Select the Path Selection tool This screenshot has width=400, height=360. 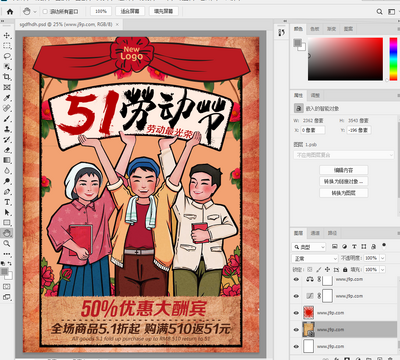click(7, 212)
